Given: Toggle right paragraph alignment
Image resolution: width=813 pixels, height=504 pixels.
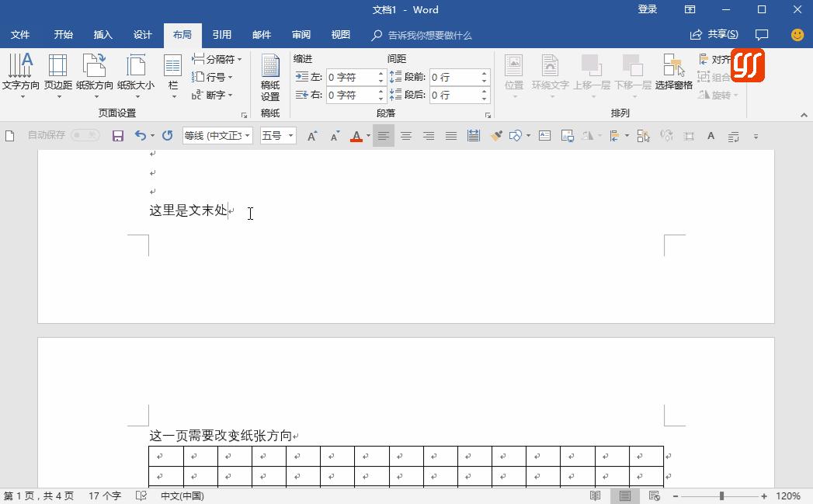Looking at the screenshot, I should [428, 135].
